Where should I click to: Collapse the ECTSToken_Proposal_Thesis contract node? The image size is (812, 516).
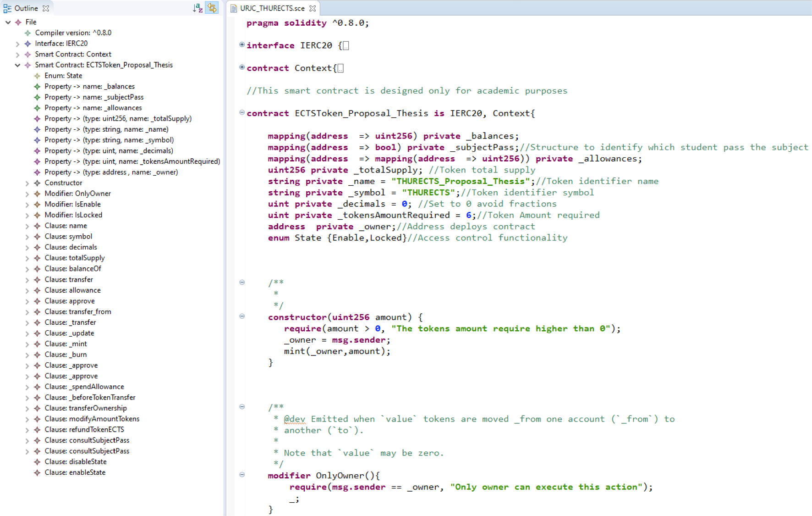coord(17,65)
